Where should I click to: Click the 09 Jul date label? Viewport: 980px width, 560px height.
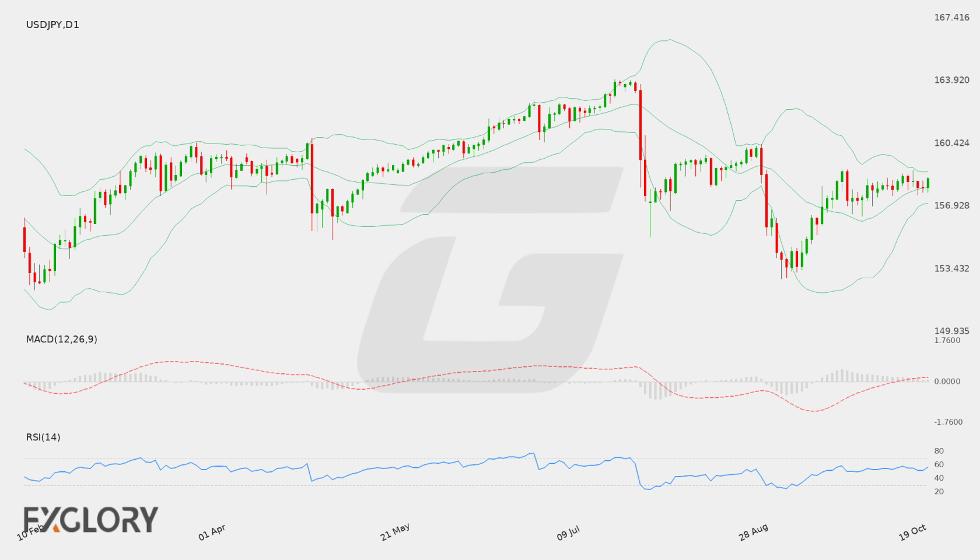568,533
